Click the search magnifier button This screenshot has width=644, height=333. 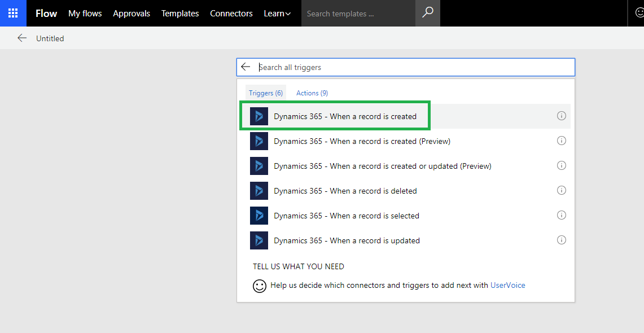click(x=428, y=13)
